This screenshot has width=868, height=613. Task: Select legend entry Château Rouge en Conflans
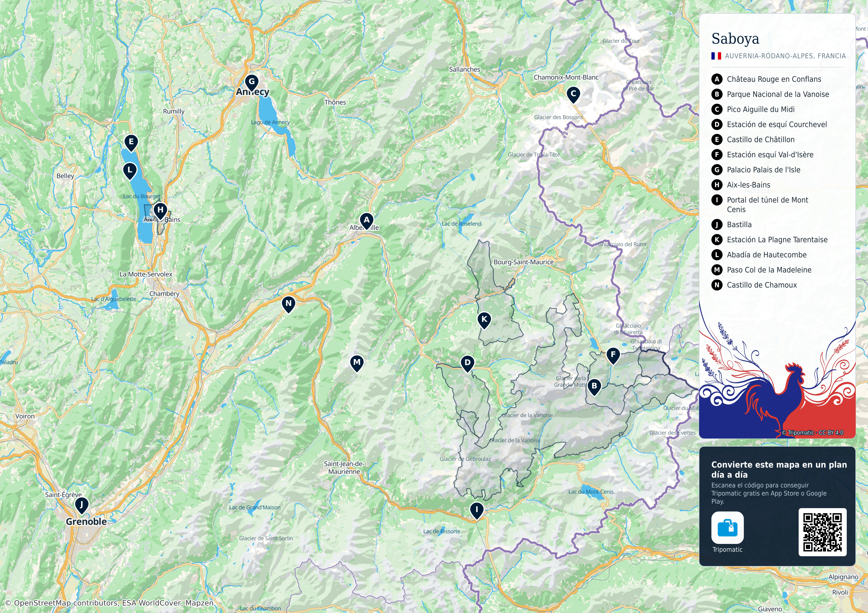(x=767, y=79)
